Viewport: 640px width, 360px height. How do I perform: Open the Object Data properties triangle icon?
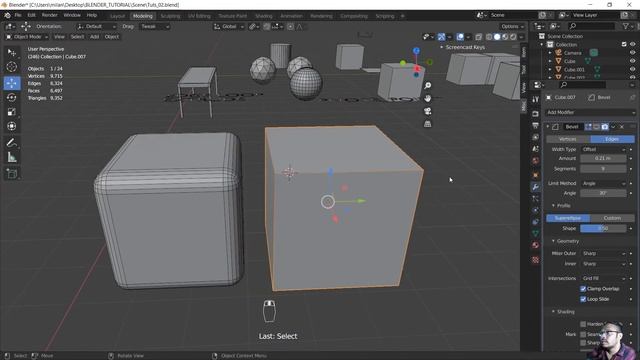coord(536,233)
